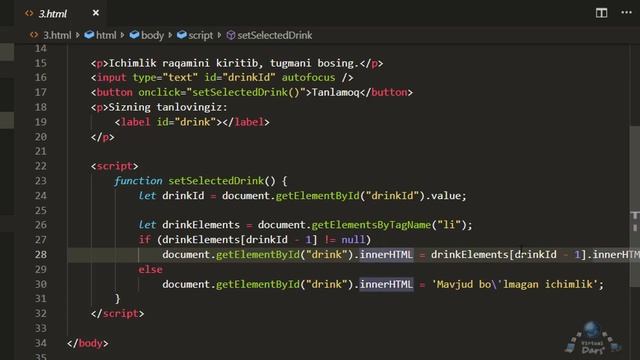Click the cube icon beside body breadcrumb
This screenshot has height=360, width=640.
[134, 35]
